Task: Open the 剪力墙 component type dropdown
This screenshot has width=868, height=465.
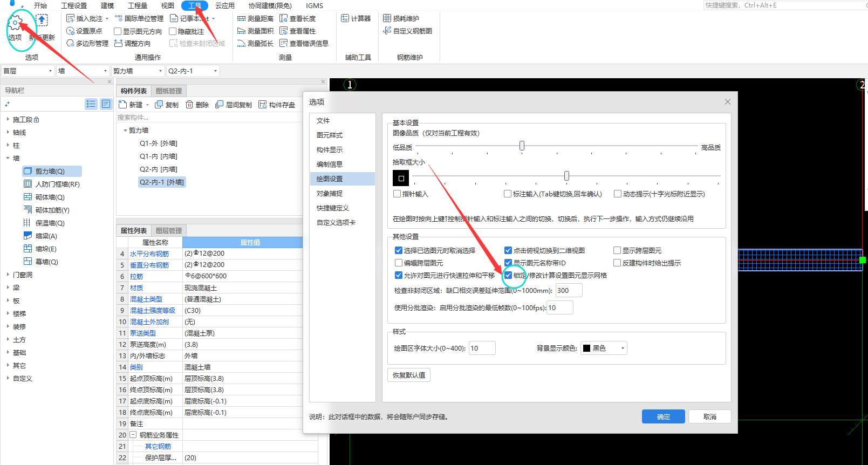Action: point(138,71)
